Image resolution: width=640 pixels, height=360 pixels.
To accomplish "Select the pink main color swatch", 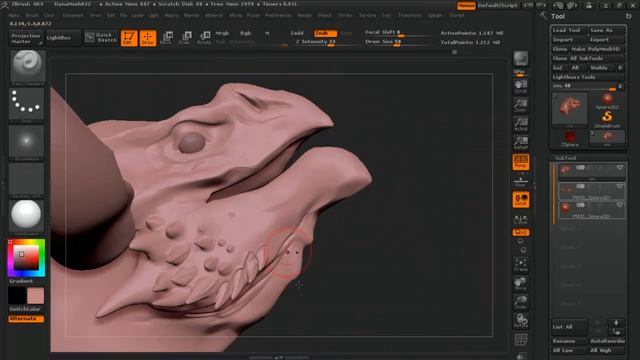I will pos(36,296).
